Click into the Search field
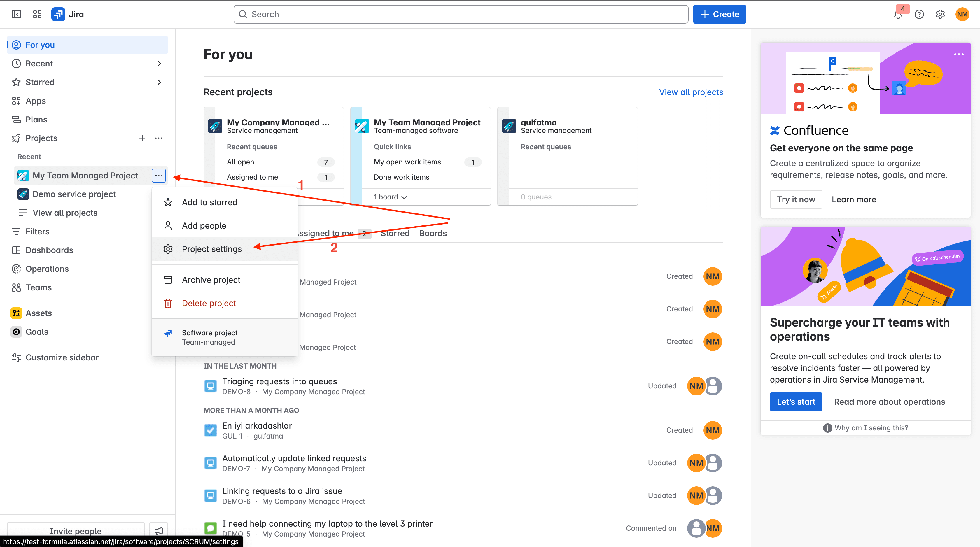The height and width of the screenshot is (547, 980). (x=461, y=15)
